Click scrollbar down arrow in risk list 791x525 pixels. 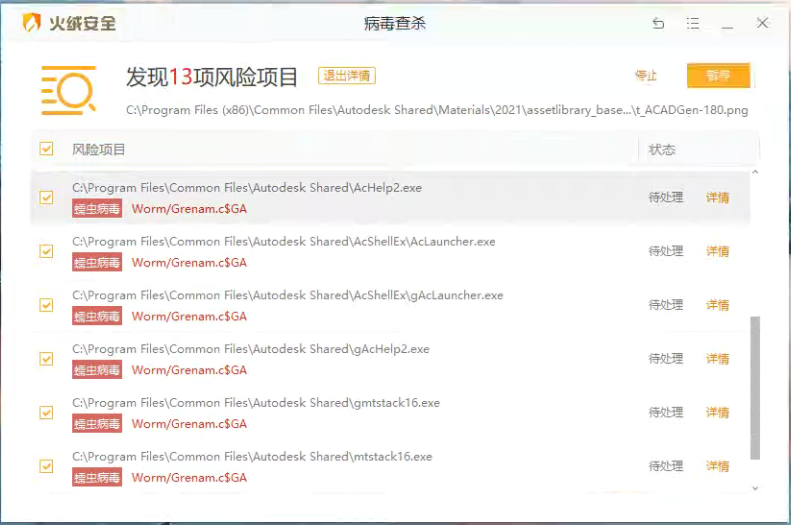click(755, 488)
